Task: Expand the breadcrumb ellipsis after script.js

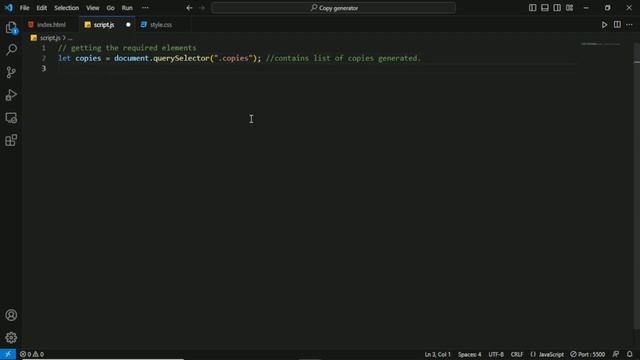Action: pyautogui.click(x=70, y=38)
